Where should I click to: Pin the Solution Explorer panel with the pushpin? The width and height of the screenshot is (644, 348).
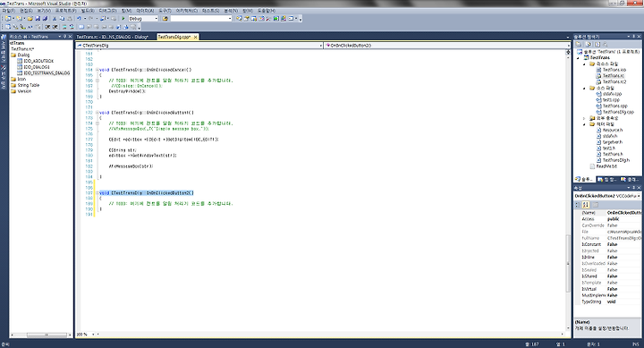coord(633,37)
